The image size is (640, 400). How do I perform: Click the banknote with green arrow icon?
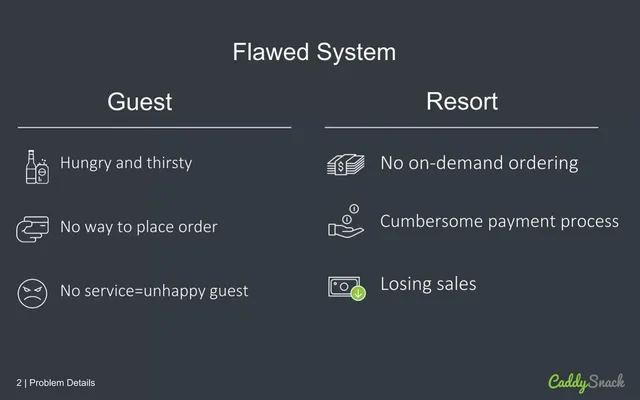pos(347,288)
